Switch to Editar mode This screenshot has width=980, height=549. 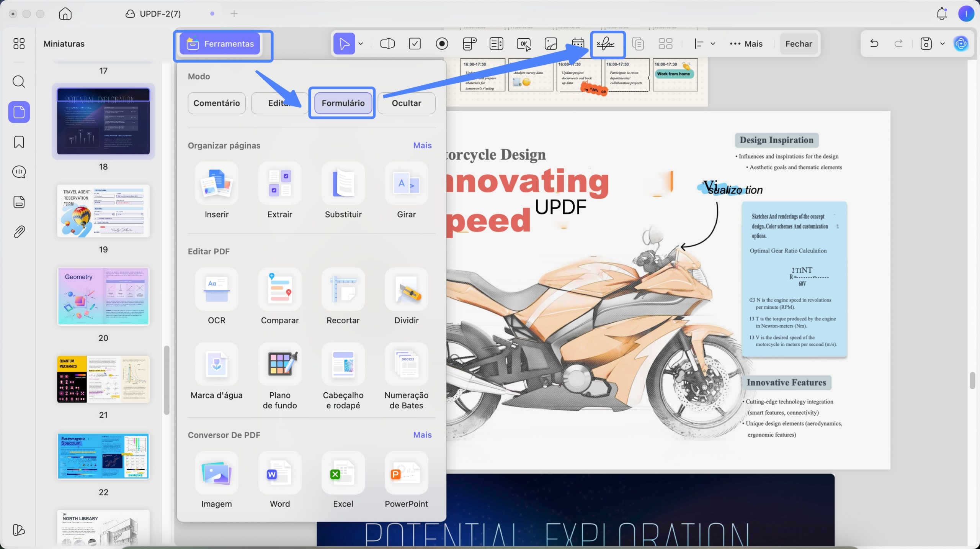[279, 103]
